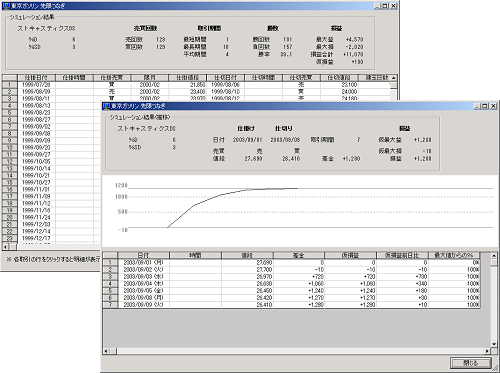Click the 閉じる button at bottom right

(x=471, y=363)
